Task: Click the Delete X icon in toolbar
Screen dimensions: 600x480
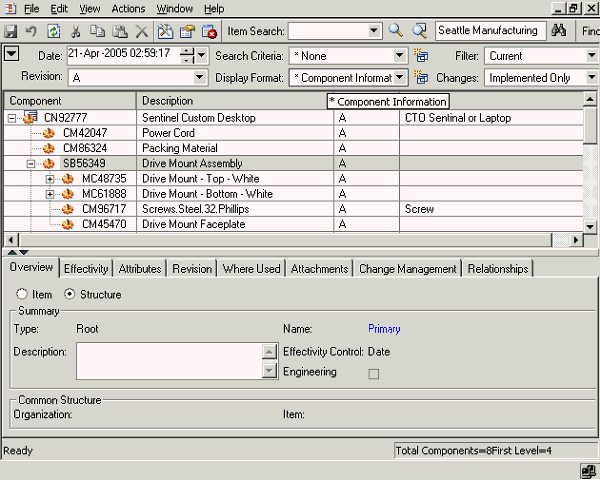Action: (142, 31)
